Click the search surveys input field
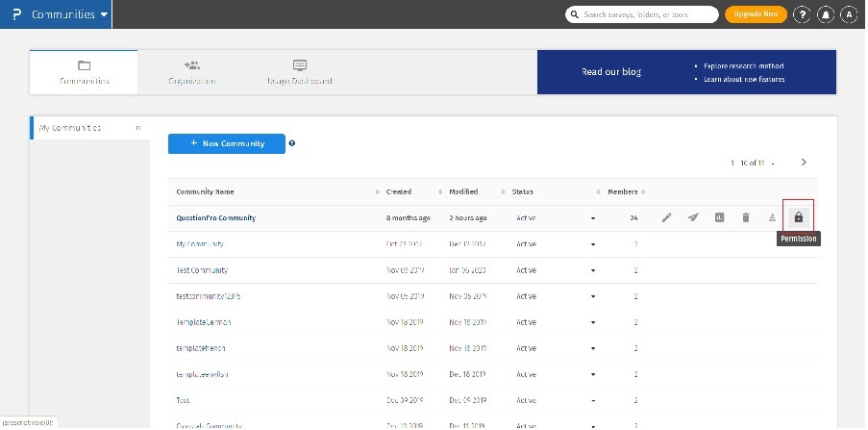Viewport: 868px width, 430px height. pyautogui.click(x=646, y=14)
